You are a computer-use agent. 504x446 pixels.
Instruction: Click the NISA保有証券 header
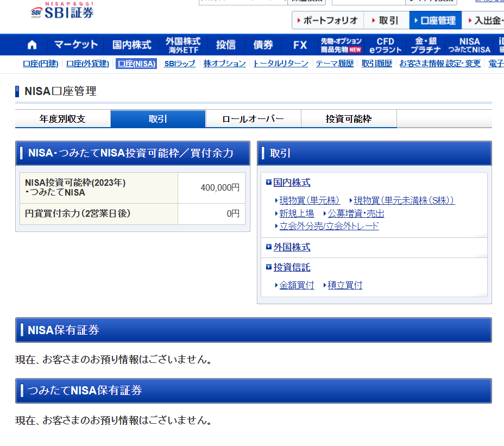point(253,330)
